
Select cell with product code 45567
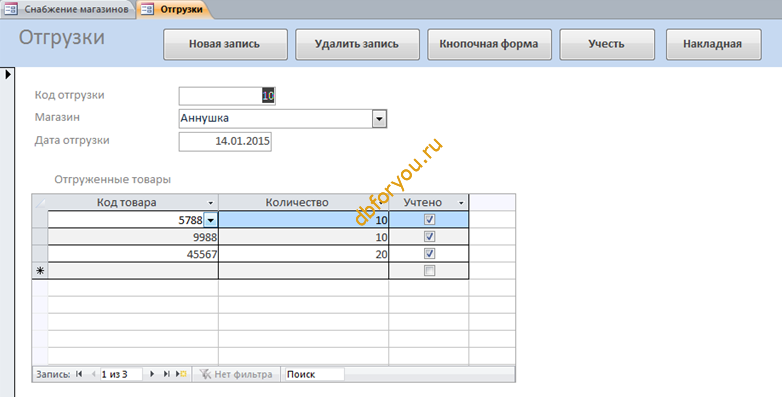pyautogui.click(x=133, y=254)
